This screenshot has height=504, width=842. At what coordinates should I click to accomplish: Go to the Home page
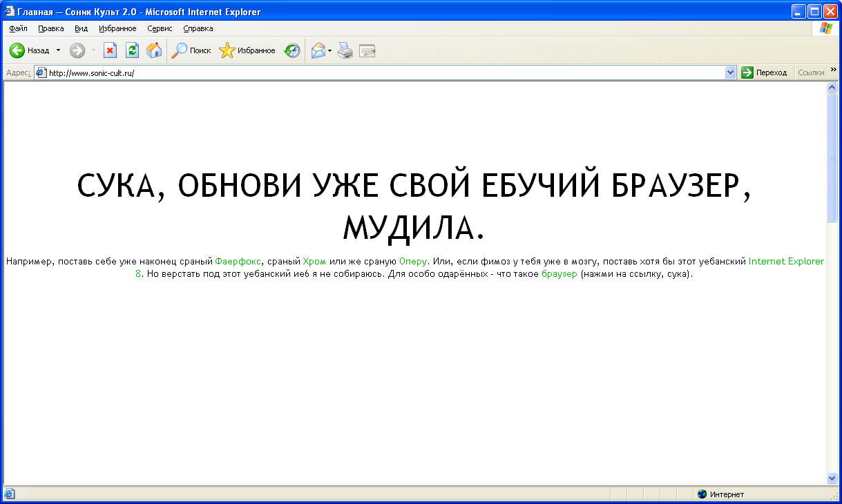(153, 50)
